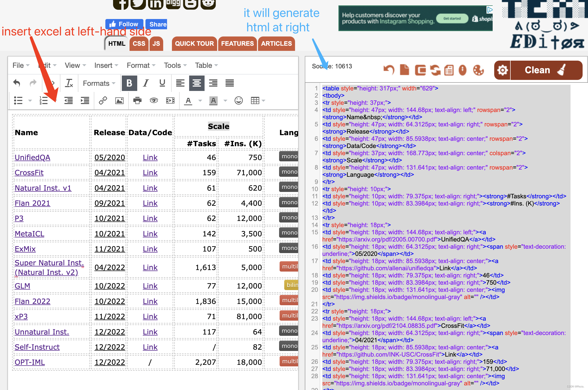Switch to the CSS tab
Screen dimensions: 588x390
[139, 43]
